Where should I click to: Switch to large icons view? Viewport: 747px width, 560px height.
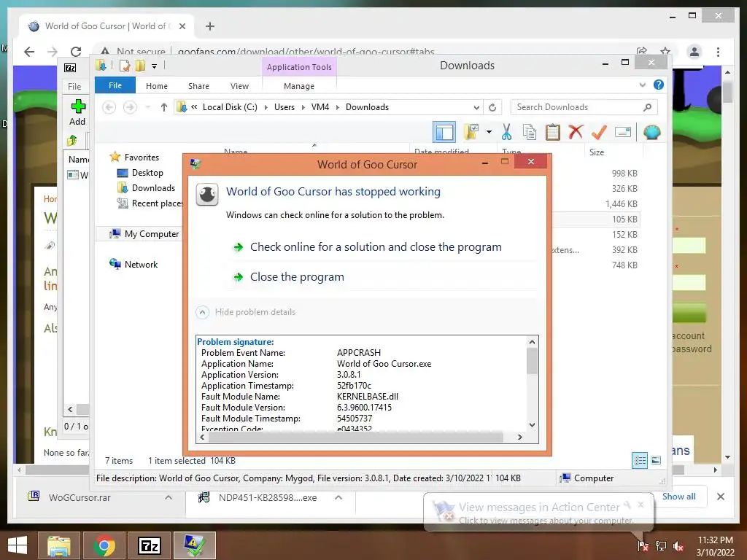pos(656,460)
